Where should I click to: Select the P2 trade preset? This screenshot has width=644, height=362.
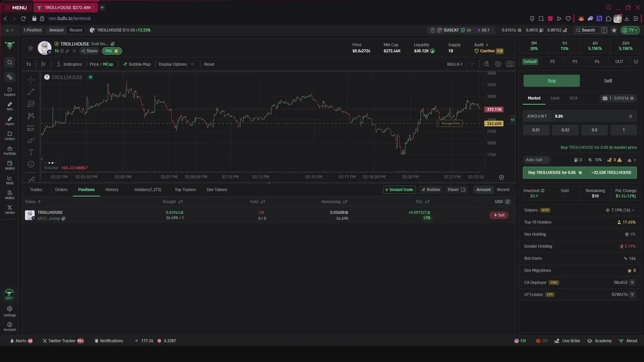[x=552, y=61]
